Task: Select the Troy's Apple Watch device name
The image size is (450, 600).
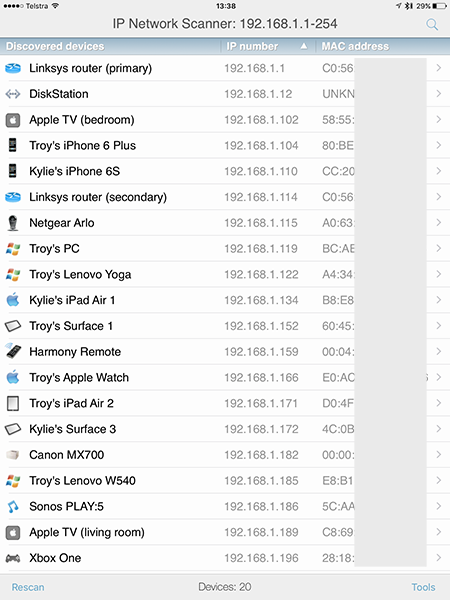Action: 79,378
